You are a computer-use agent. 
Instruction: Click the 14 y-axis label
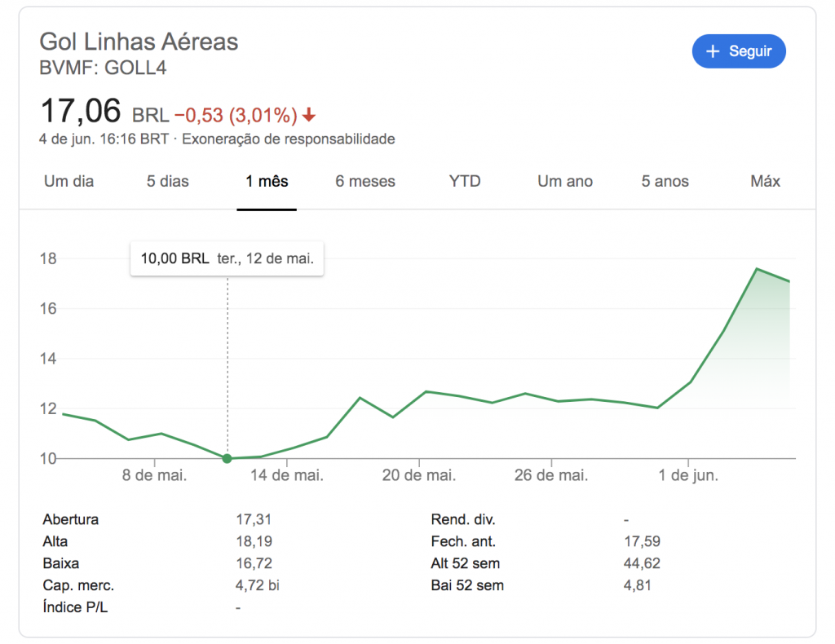[x=48, y=358]
